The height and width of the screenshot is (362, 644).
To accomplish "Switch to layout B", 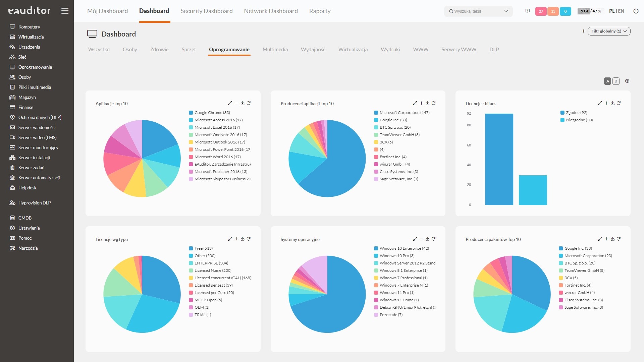I will pos(616,81).
